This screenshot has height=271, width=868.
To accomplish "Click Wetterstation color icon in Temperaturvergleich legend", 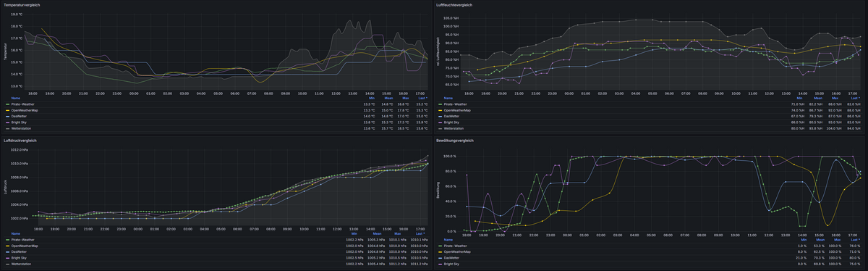I will pyautogui.click(x=7, y=128).
